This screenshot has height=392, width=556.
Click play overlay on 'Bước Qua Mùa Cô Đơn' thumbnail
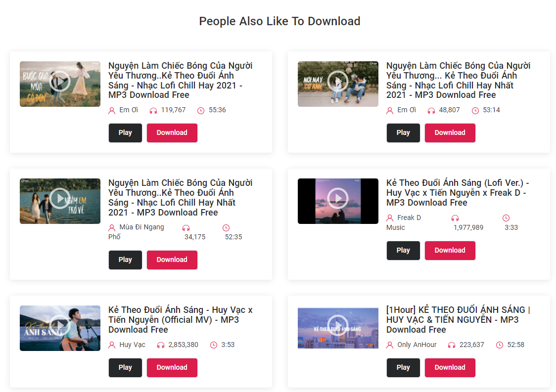60,81
